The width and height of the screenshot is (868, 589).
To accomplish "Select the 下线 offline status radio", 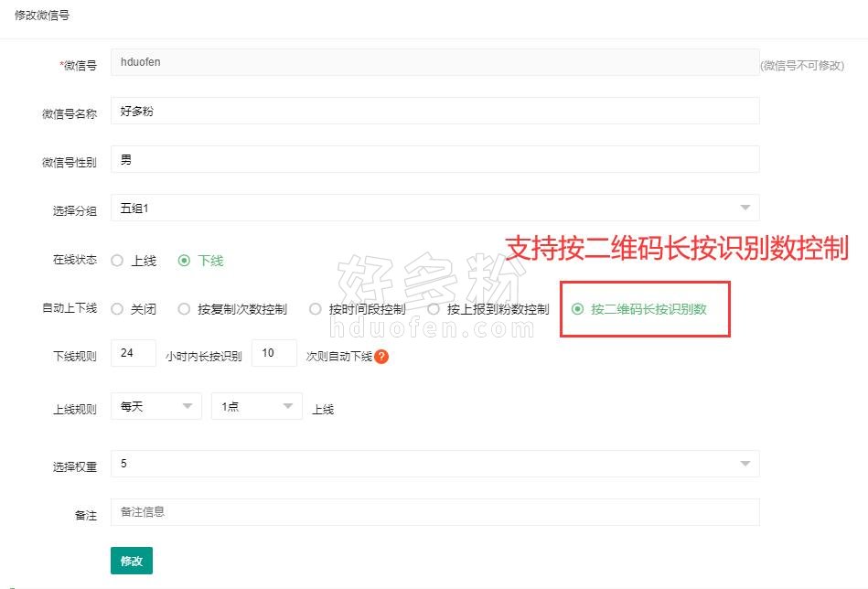I will tap(185, 261).
